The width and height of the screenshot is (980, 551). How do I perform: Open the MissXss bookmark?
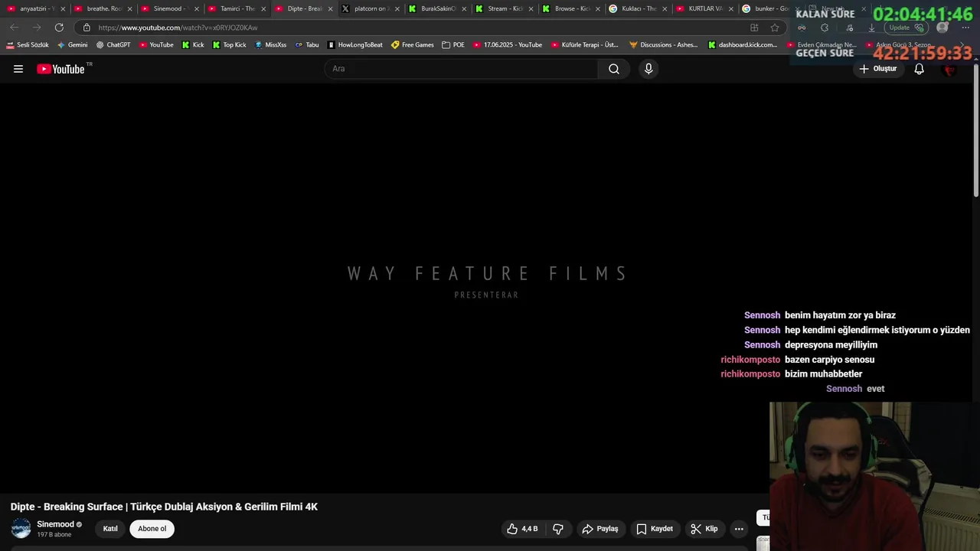point(270,45)
